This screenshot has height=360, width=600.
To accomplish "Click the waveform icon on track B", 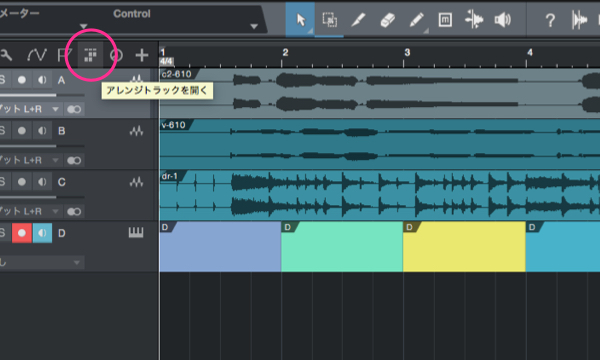I will tap(136, 131).
